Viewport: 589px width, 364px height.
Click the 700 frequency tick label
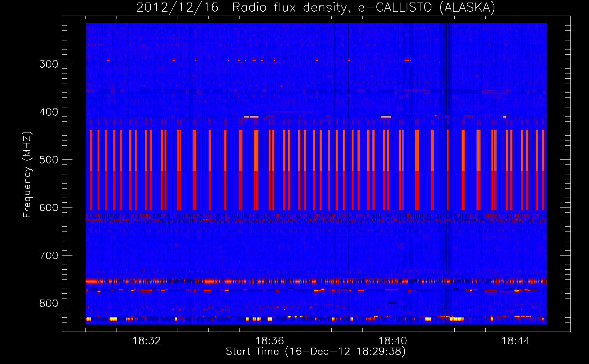pyautogui.click(x=49, y=256)
